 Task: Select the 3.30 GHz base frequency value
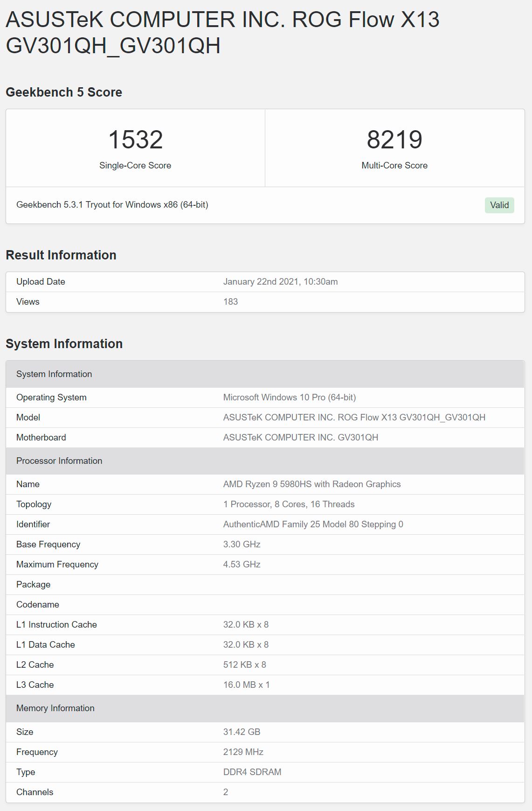click(242, 545)
